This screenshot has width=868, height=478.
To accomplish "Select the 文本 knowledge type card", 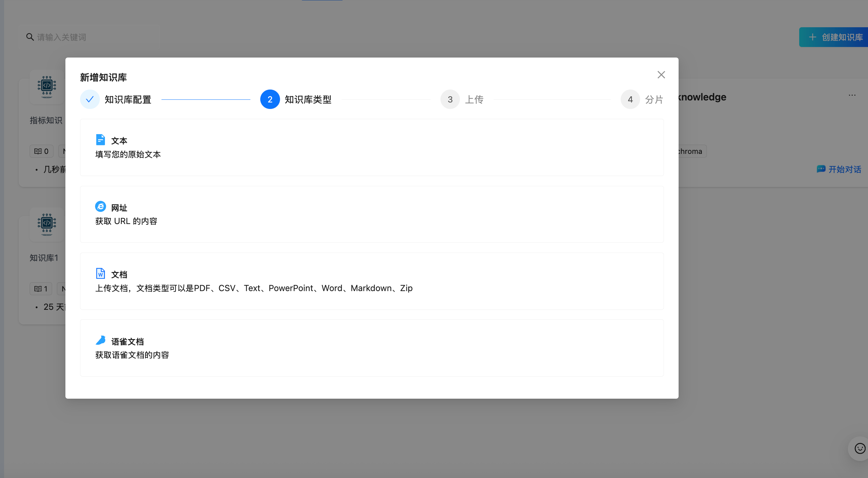I will point(372,147).
